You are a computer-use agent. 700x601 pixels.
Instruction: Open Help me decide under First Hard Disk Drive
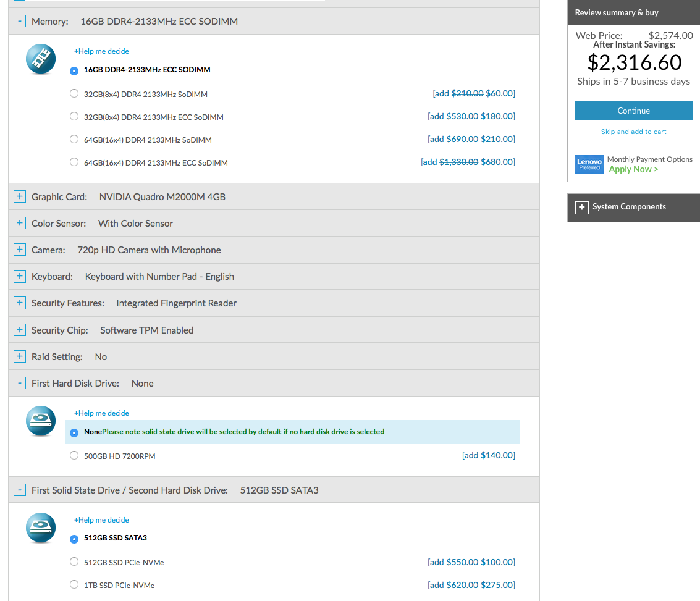point(101,413)
